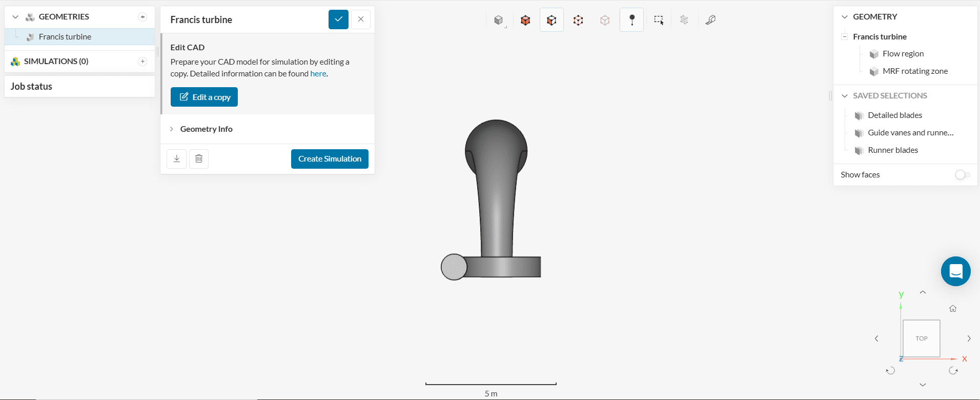Open the render mode cube menu
This screenshot has height=400, width=980.
(x=499, y=20)
